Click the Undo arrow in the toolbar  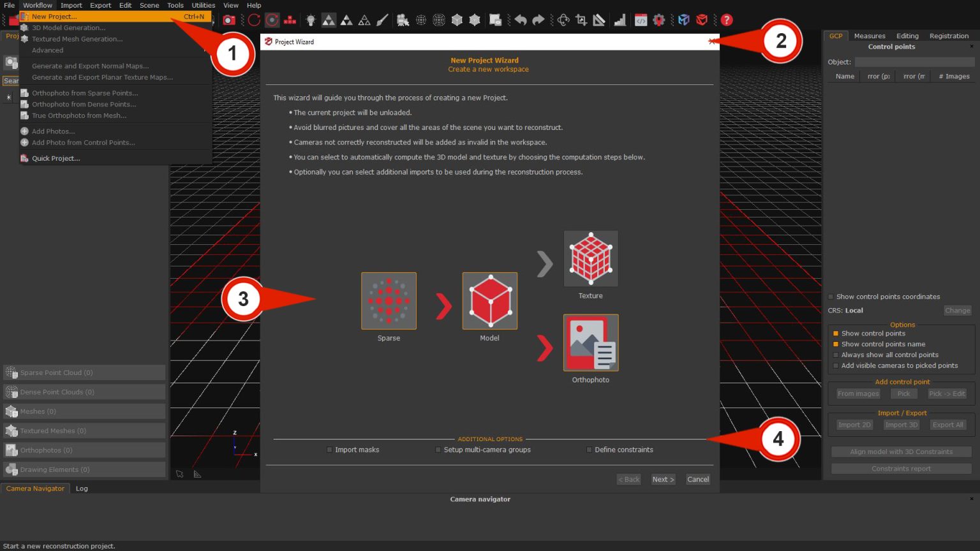[x=519, y=20]
